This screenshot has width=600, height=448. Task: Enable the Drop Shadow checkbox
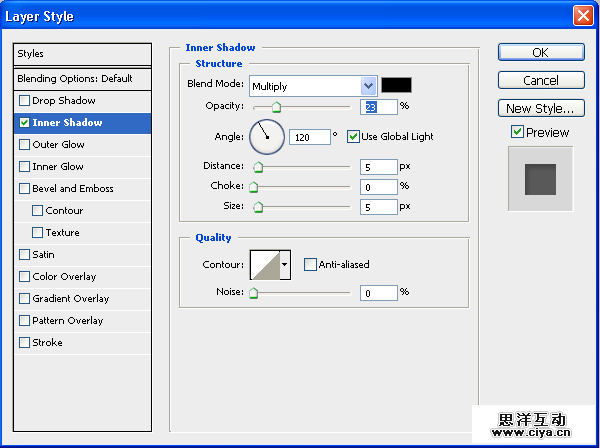pos(25,101)
